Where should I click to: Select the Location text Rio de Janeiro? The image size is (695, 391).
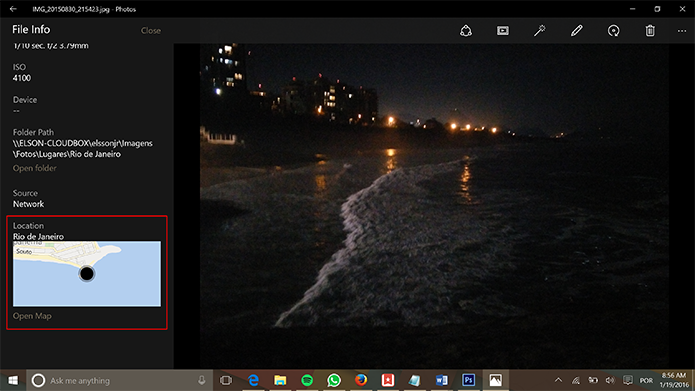coord(38,236)
